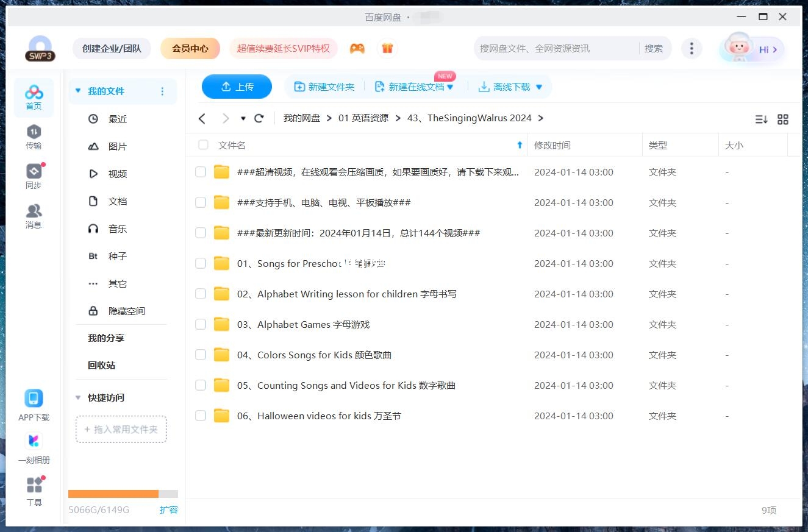The image size is (808, 532).
Task: Click the storage usage progress bar
Action: (122, 494)
